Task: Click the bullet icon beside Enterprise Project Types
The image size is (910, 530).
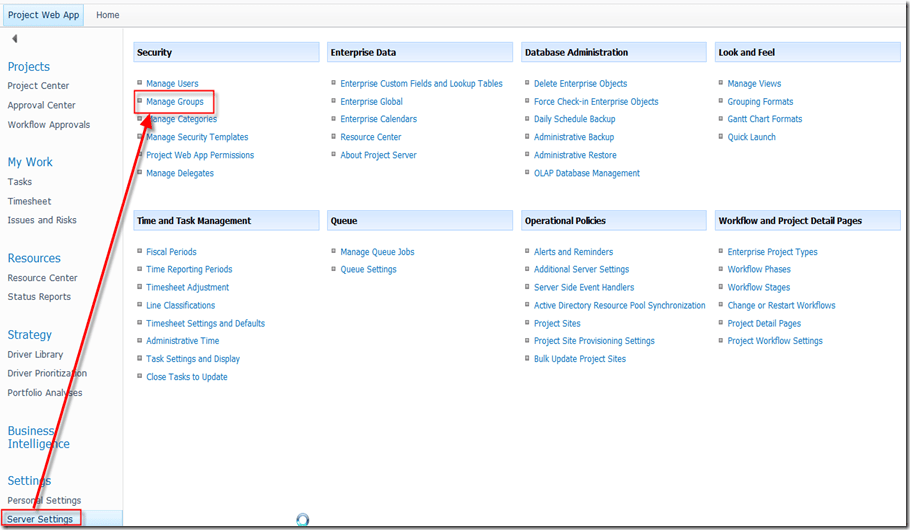Action: point(721,251)
